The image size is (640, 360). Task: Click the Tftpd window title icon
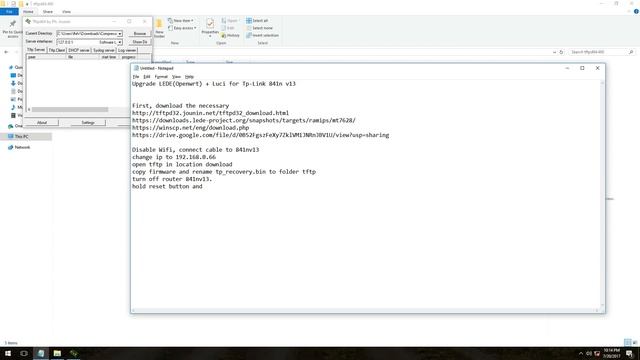pyautogui.click(x=28, y=22)
